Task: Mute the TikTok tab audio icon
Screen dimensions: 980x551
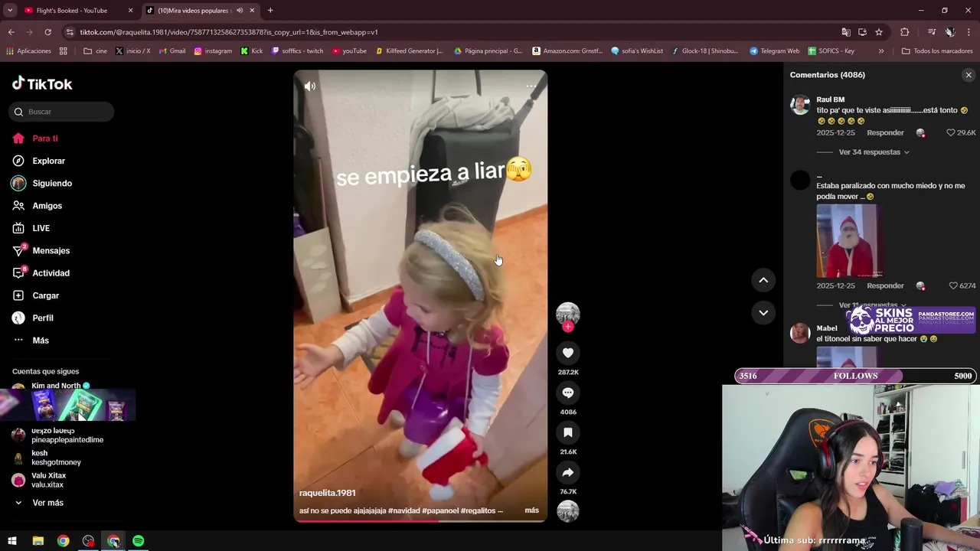Action: 240,11
